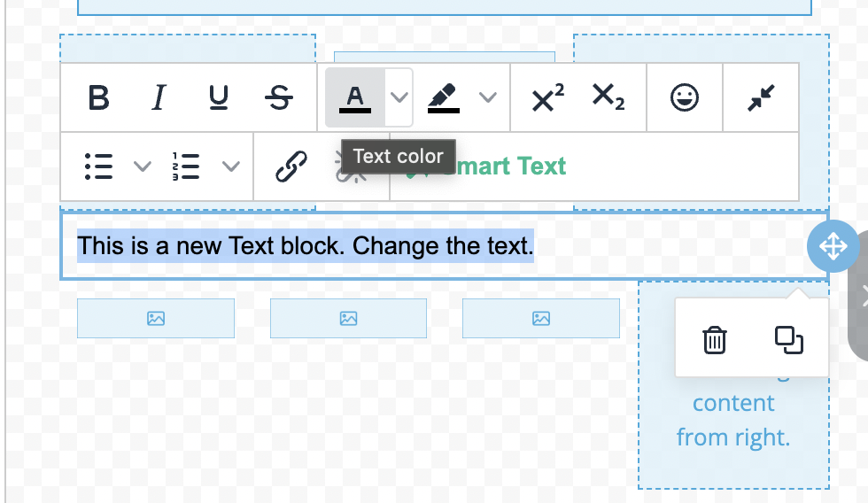Viewport: 868px width, 503px height.
Task: Apply the highlight marker color
Action: (444, 97)
